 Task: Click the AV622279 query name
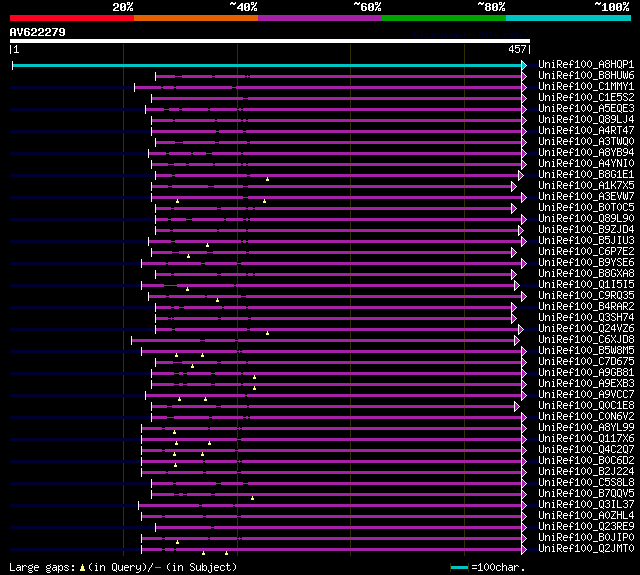pyautogui.click(x=37, y=32)
